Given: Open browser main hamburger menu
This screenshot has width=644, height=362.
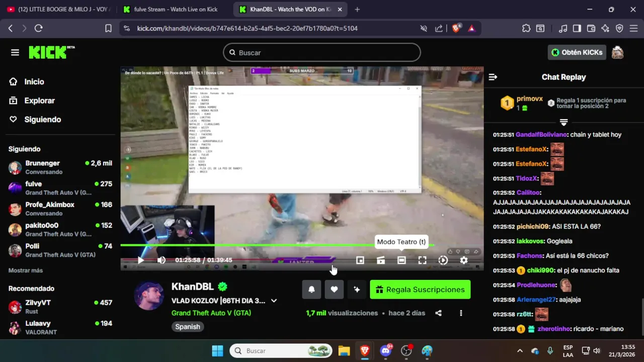Looking at the screenshot, I should tap(633, 29).
